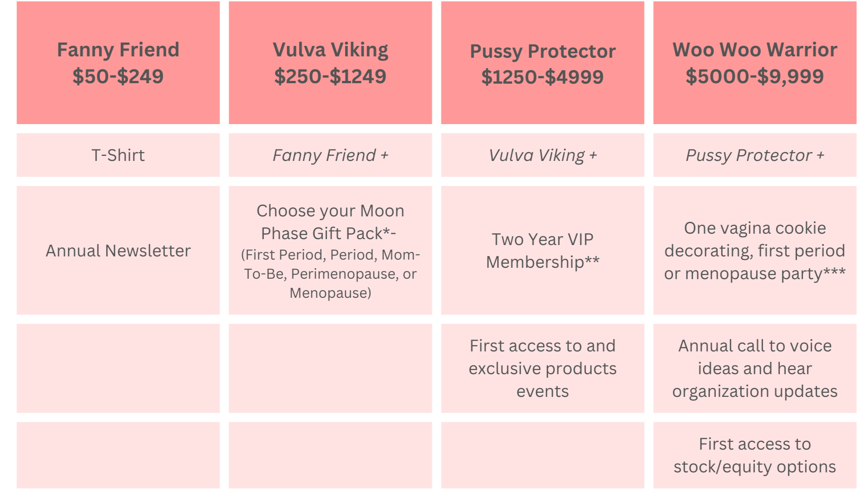Click the first access to exclusive products cell
This screenshot has height=491, width=868.
tap(542, 368)
